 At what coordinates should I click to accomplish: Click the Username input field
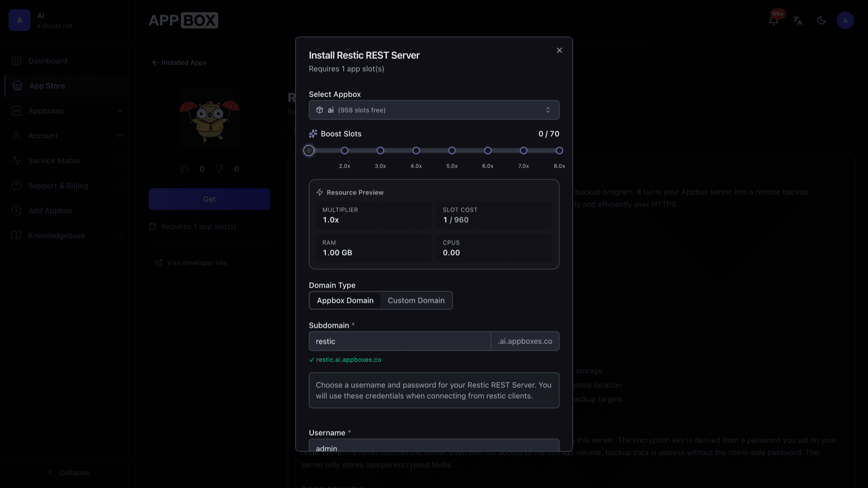[434, 445]
